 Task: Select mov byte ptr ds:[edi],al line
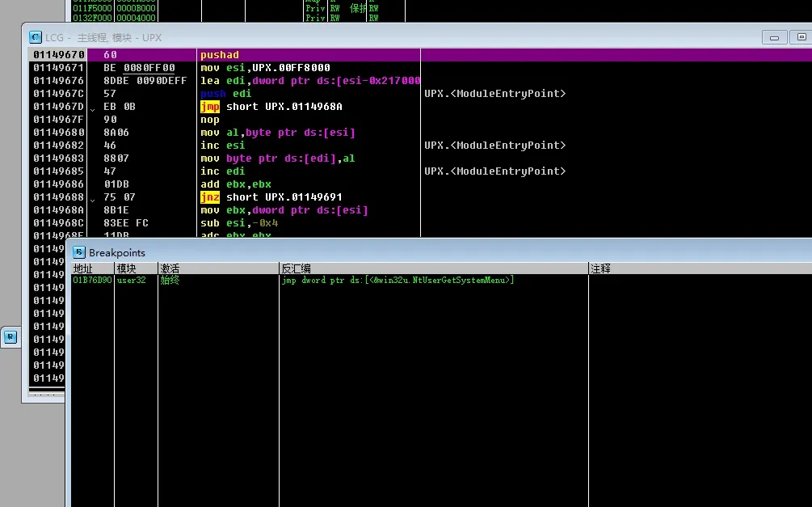pos(278,158)
